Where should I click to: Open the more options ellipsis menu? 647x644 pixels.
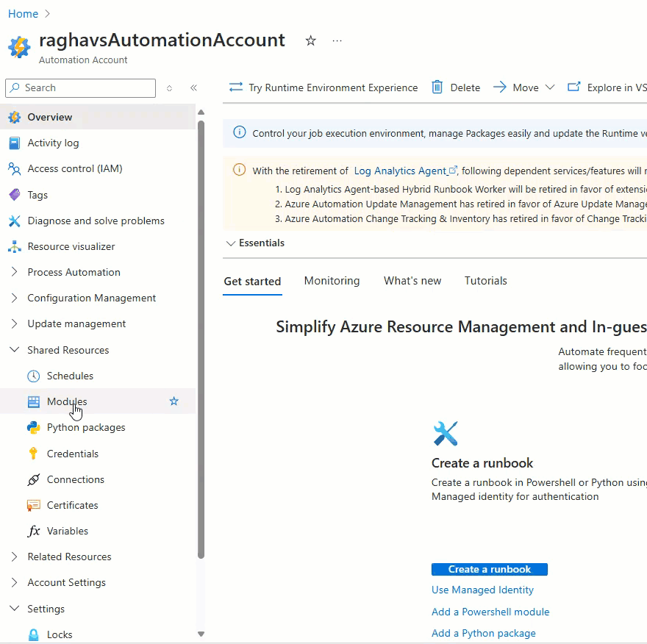[x=337, y=41]
